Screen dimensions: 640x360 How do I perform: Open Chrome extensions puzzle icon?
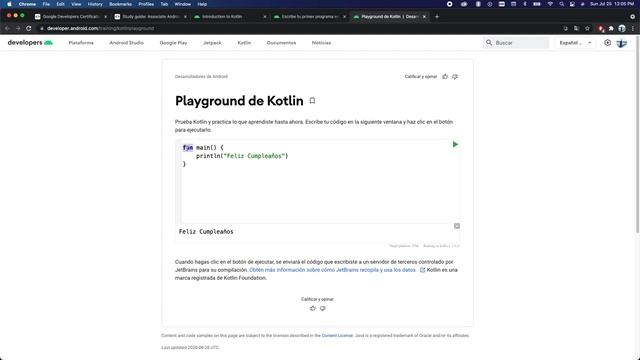pos(611,28)
